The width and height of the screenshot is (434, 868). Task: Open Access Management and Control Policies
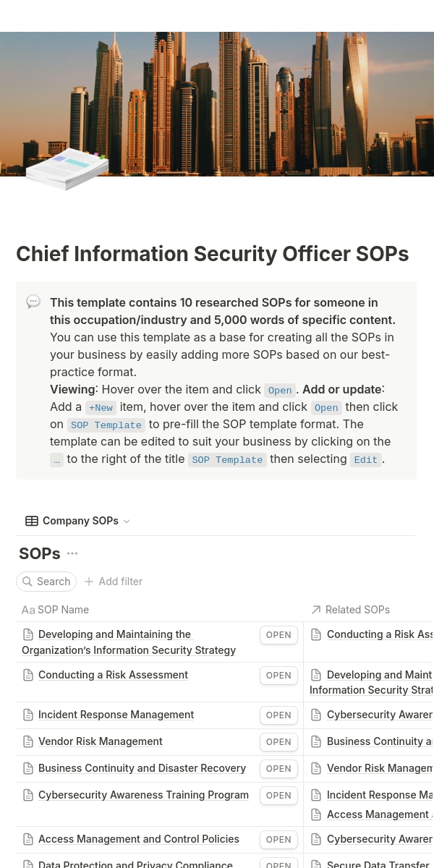click(138, 839)
